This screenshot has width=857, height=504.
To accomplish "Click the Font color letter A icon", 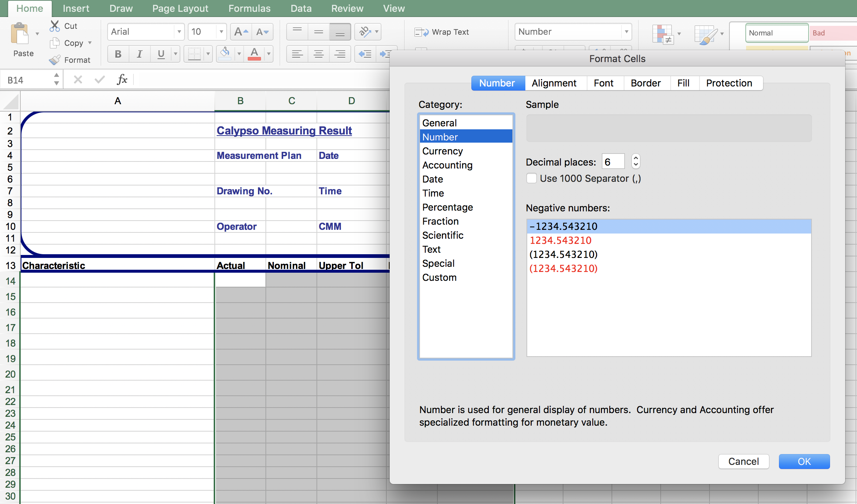I will [254, 54].
